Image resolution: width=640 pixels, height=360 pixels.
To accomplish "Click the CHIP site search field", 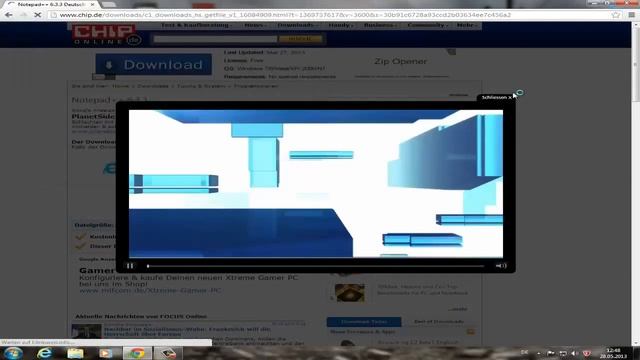I will point(215,39).
